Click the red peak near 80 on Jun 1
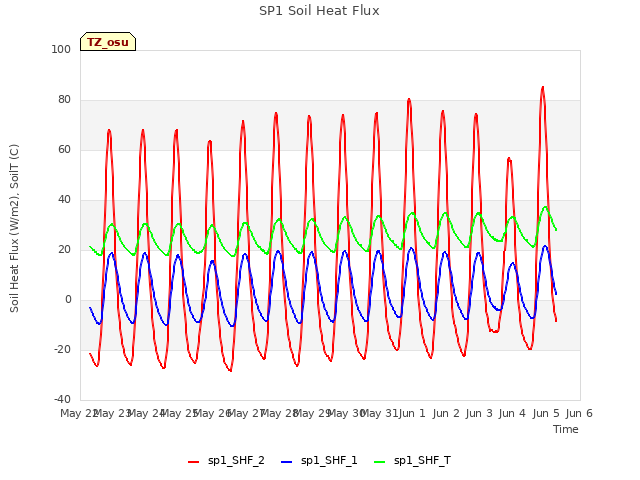The width and height of the screenshot is (640, 480). [x=409, y=100]
